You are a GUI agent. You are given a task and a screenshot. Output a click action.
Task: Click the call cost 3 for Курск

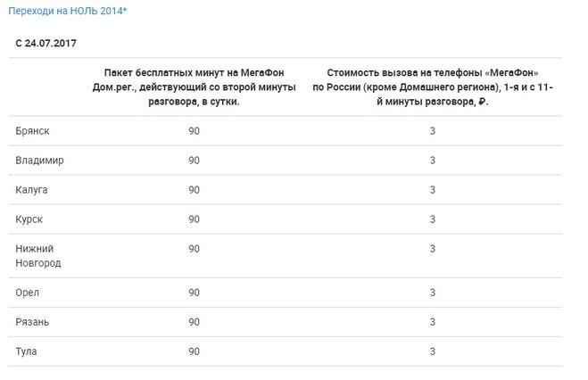pos(432,219)
